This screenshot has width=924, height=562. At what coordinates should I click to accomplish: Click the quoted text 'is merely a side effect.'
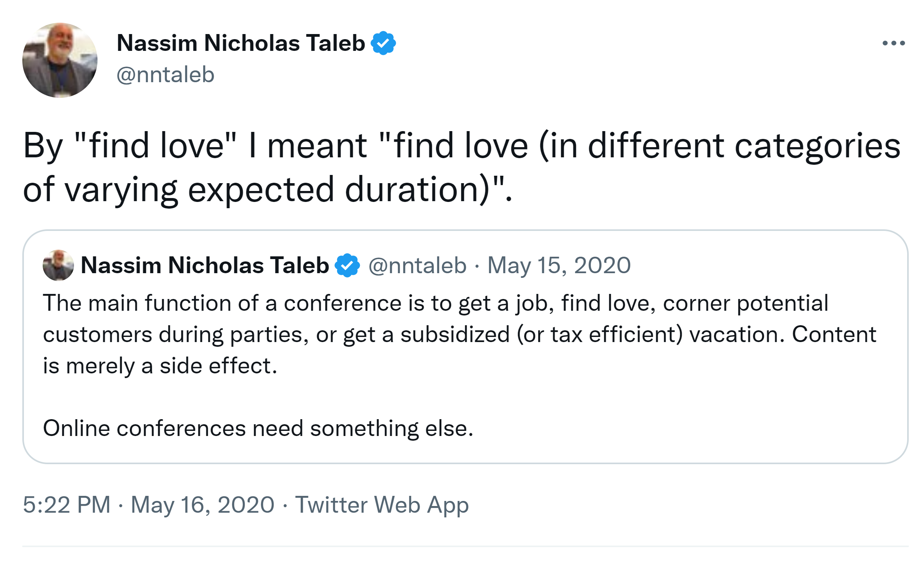(x=160, y=366)
